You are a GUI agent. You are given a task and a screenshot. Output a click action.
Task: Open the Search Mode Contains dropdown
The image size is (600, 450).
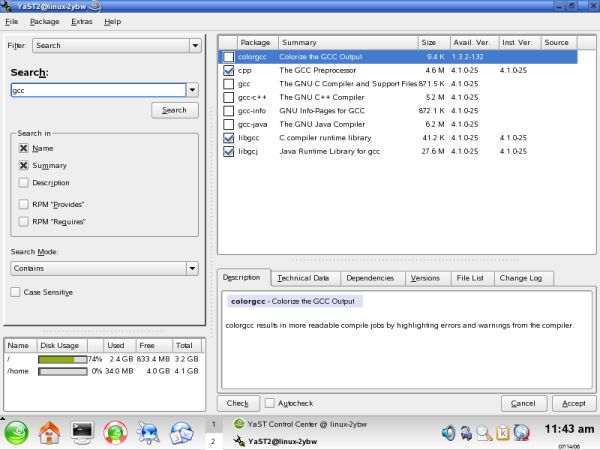click(104, 268)
